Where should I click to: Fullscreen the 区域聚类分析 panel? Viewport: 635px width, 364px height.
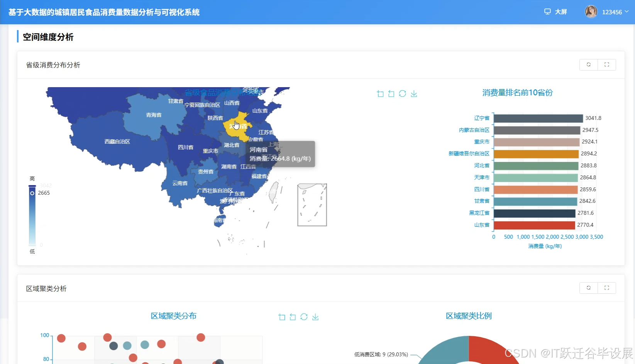(607, 288)
